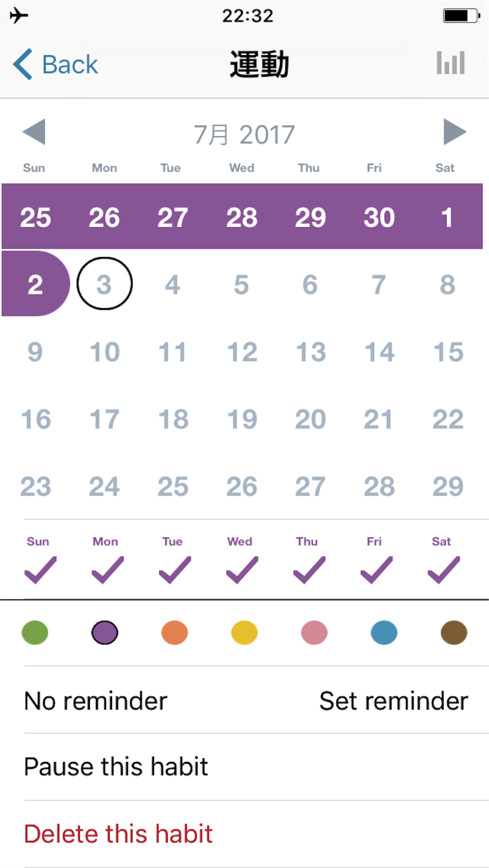The width and height of the screenshot is (489, 868).
Task: Select circled day 3 in calendar
Action: coord(105,284)
